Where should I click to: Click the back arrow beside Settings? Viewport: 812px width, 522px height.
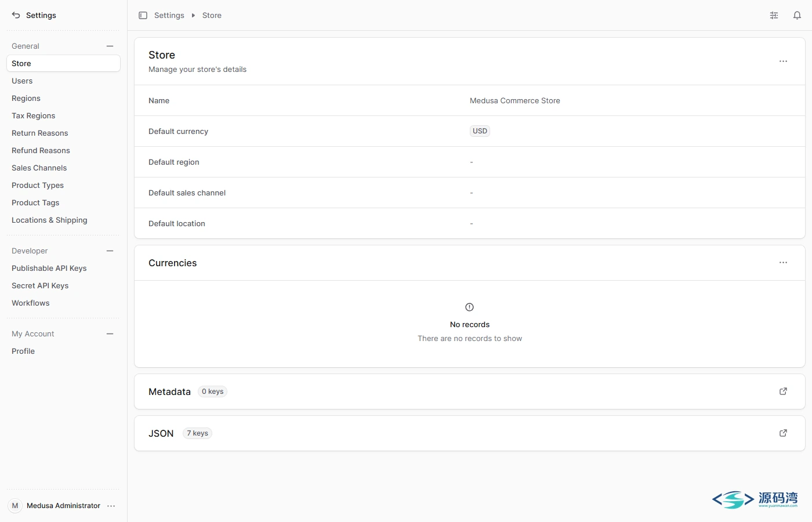click(16, 15)
